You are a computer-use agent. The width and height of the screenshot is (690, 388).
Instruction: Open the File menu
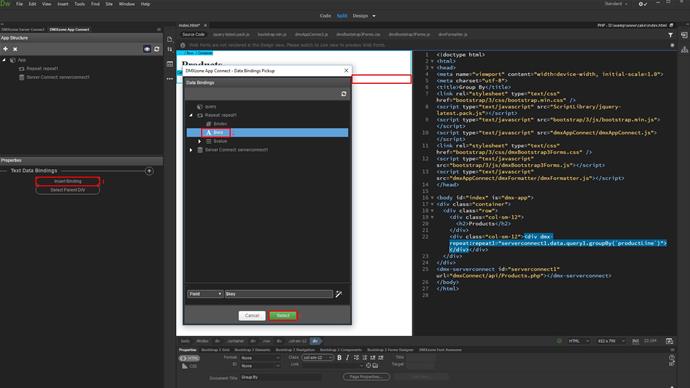pos(19,4)
